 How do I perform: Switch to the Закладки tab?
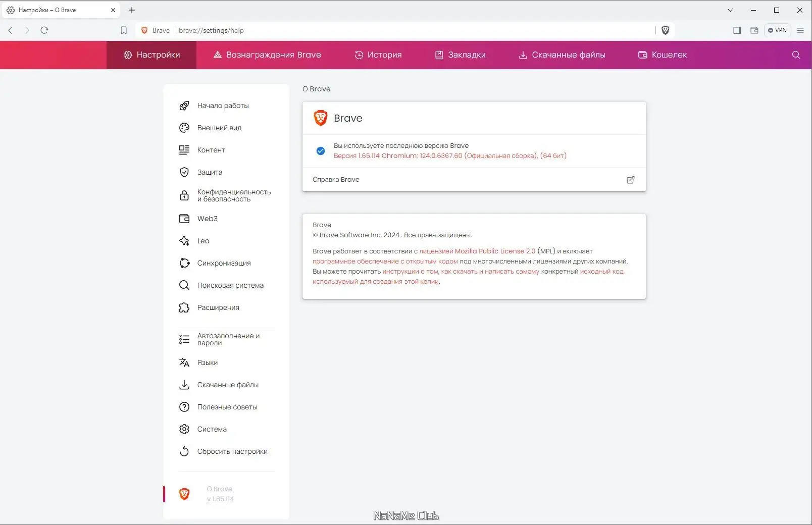pos(460,55)
